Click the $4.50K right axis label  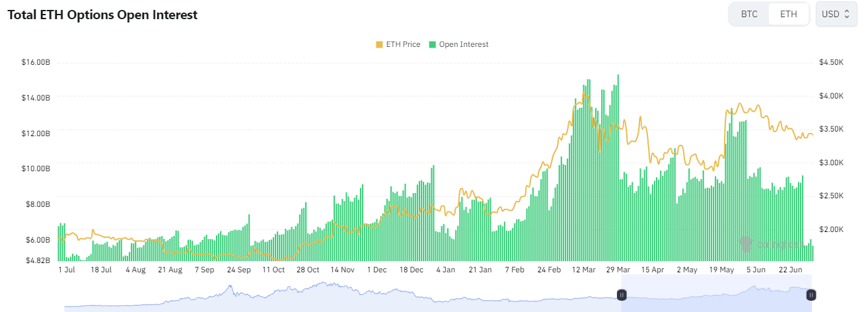tap(831, 62)
